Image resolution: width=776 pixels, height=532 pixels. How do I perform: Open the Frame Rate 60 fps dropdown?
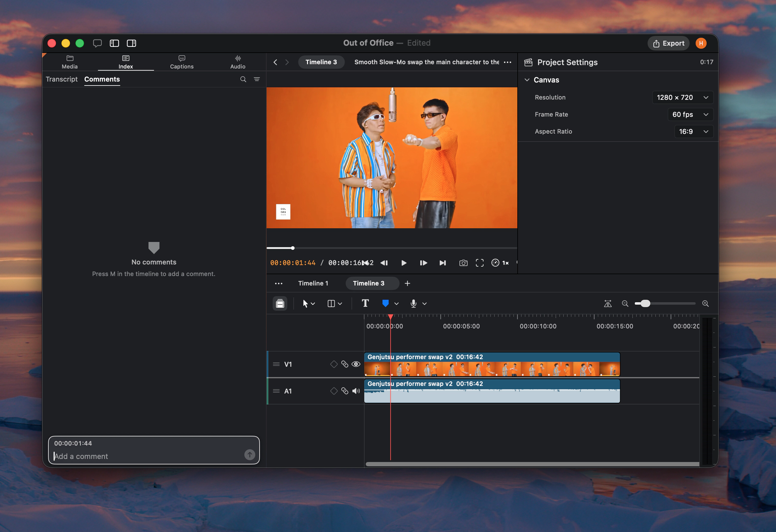[x=690, y=114]
